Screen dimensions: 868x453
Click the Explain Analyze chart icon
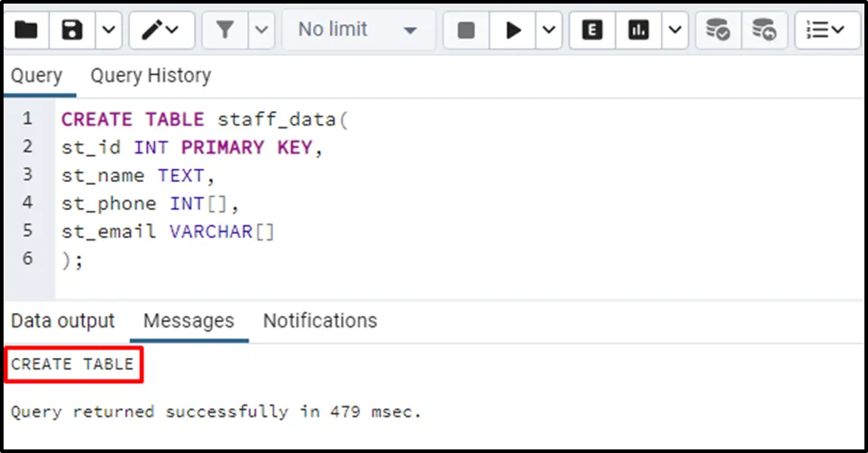(638, 30)
